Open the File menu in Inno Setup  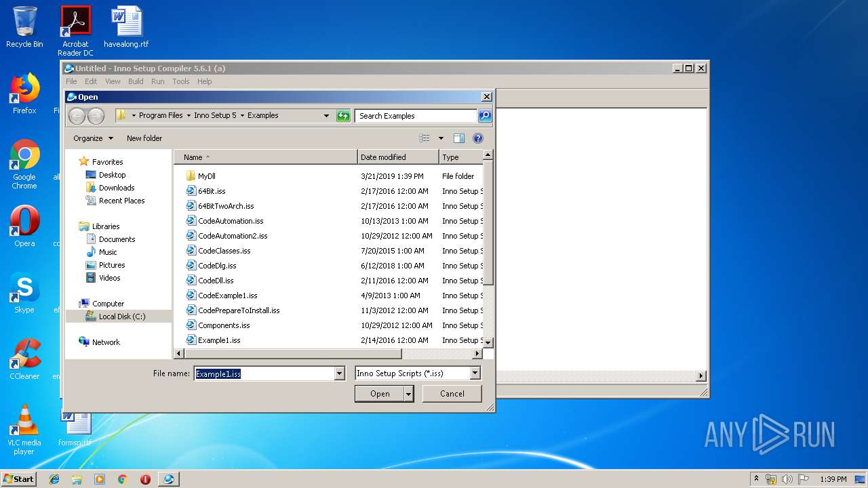pyautogui.click(x=71, y=81)
